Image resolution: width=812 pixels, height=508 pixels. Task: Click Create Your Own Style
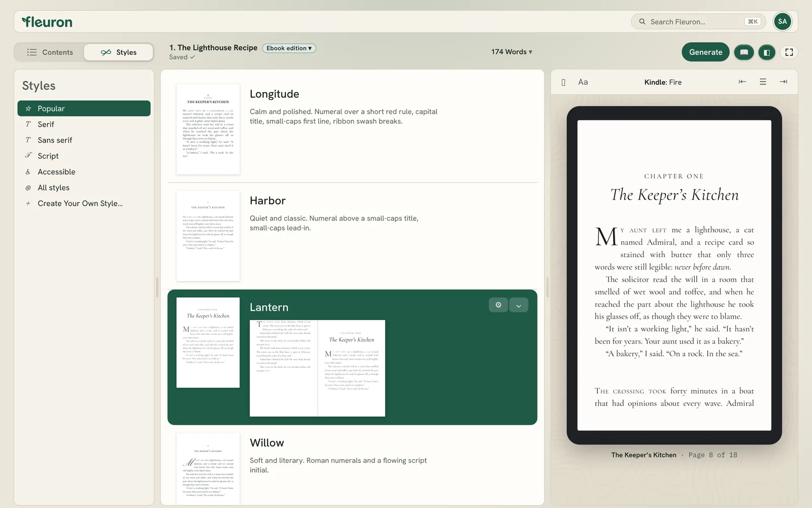84,203
